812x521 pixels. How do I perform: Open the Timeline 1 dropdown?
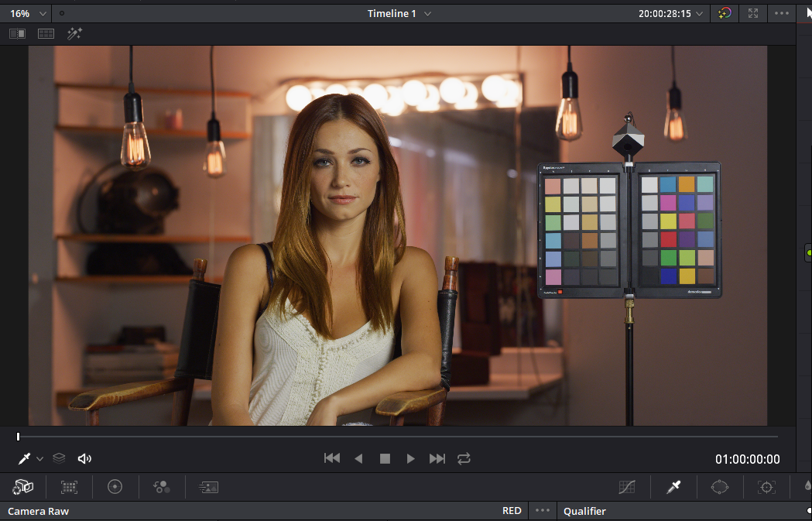coord(399,13)
